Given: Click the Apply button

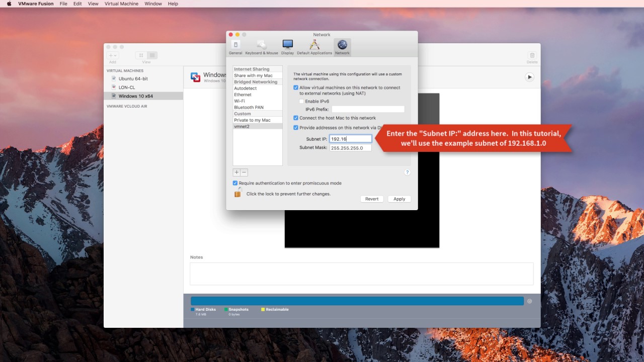Looking at the screenshot, I should 399,199.
